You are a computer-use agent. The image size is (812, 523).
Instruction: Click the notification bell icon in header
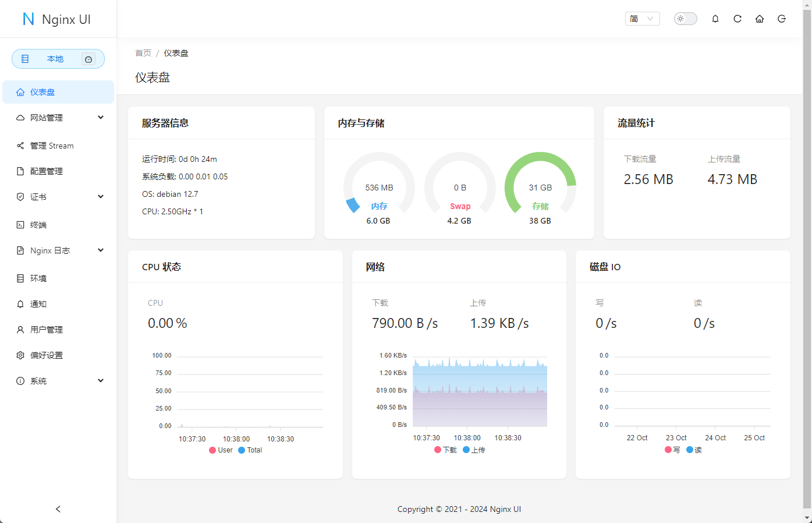[715, 19]
